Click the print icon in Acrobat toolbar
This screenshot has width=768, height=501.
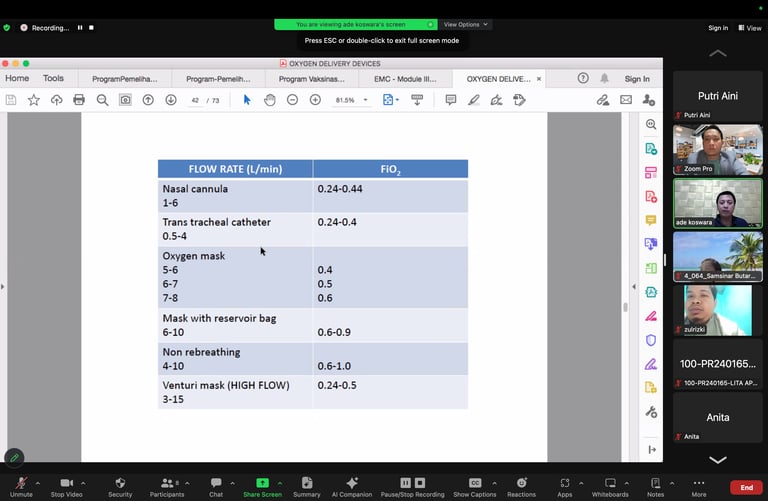tap(79, 100)
